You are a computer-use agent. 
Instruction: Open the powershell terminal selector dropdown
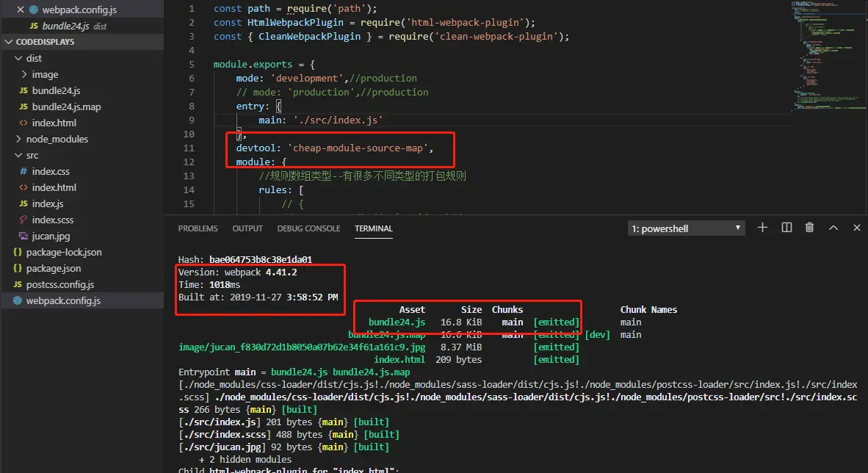(x=686, y=228)
